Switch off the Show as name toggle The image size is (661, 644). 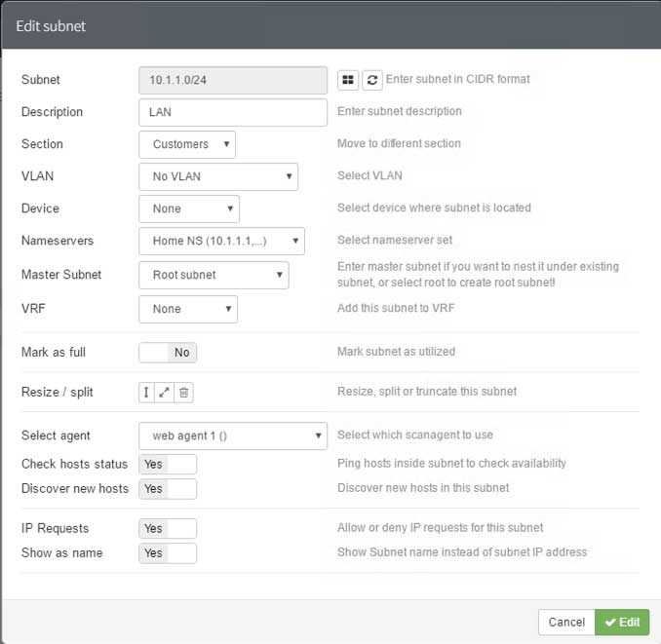click(168, 553)
